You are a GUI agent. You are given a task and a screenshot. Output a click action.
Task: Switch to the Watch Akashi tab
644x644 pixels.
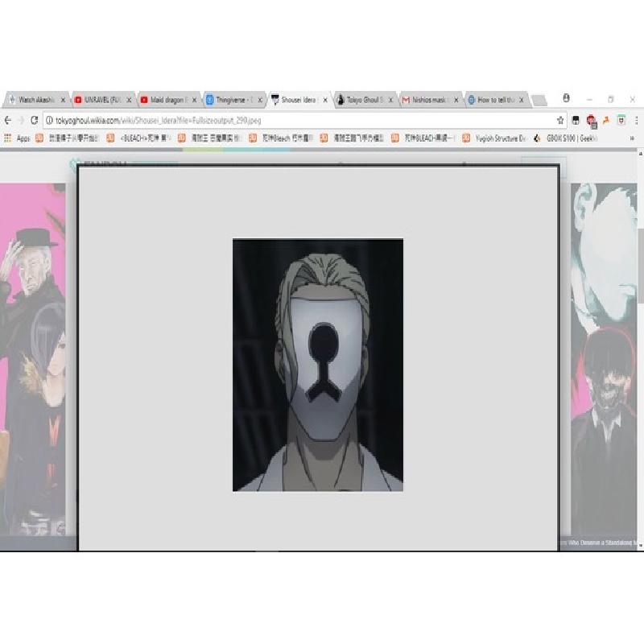click(36, 100)
